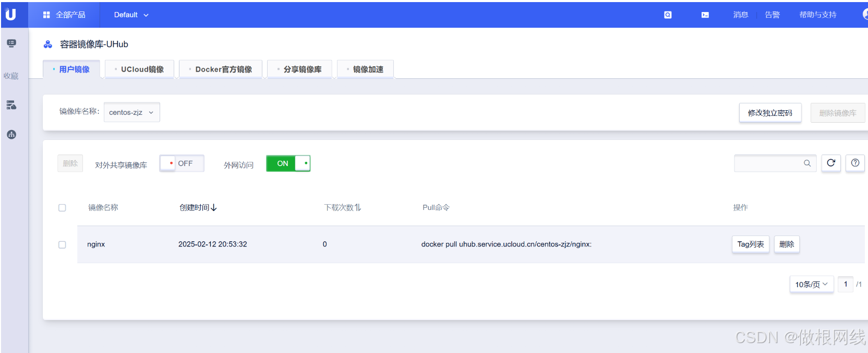
Task: Switch to the 分享镜像库 tab
Action: [299, 69]
